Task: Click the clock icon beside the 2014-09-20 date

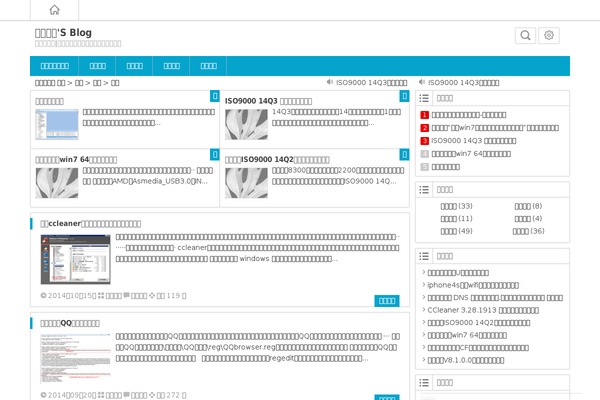Action: coord(43,395)
